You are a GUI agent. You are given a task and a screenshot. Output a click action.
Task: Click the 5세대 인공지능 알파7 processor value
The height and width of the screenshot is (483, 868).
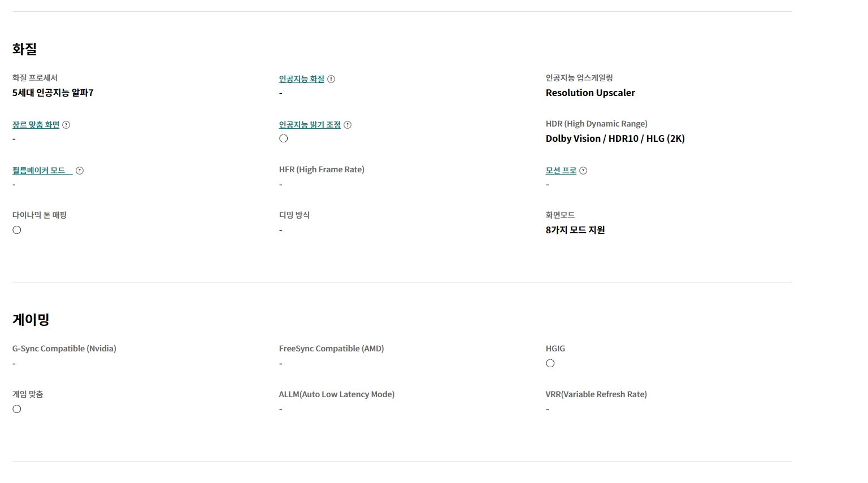pyautogui.click(x=53, y=93)
